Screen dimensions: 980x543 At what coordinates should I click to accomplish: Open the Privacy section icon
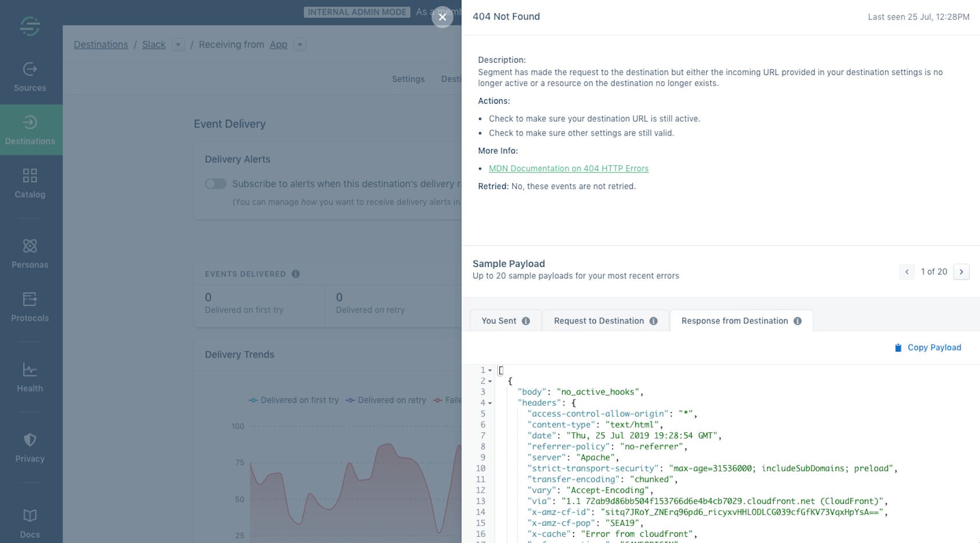[29, 446]
